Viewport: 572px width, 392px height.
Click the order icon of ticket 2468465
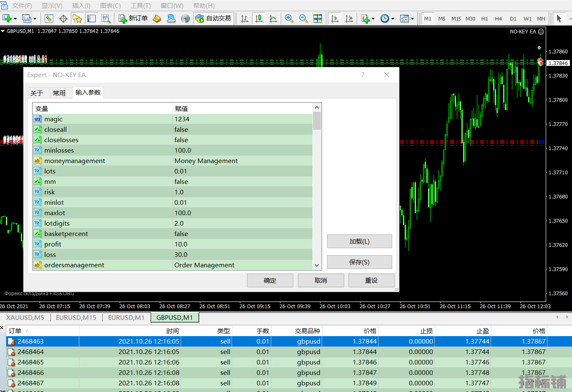(12, 362)
